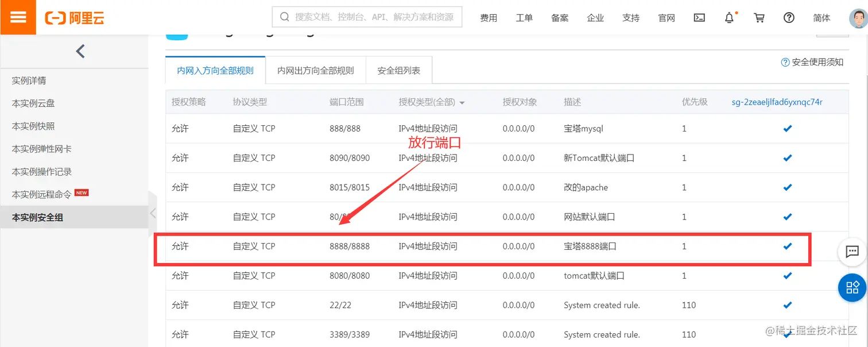Viewport: 868px width, 347px height.
Task: Focus the top search box
Action: point(367,17)
